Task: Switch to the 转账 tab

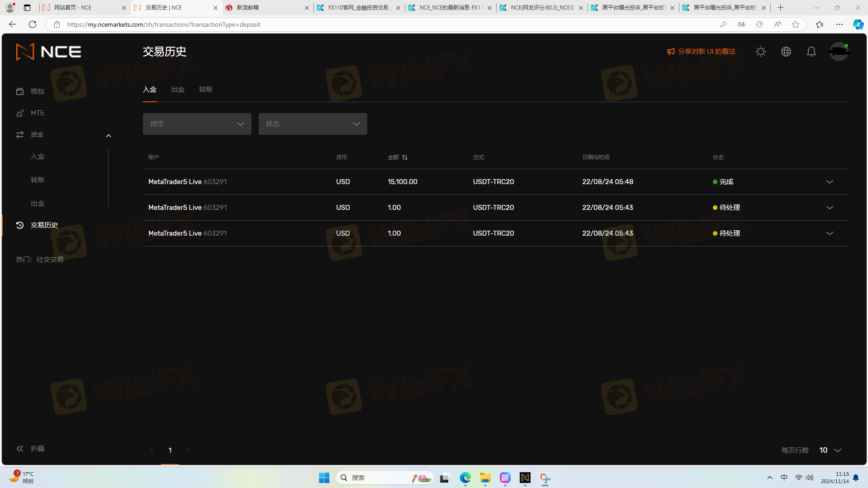Action: click(x=206, y=90)
